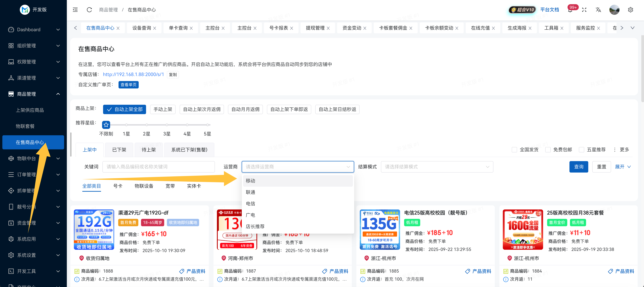Select 联通 from the operator list
This screenshot has width=644, height=287.
(250, 192)
